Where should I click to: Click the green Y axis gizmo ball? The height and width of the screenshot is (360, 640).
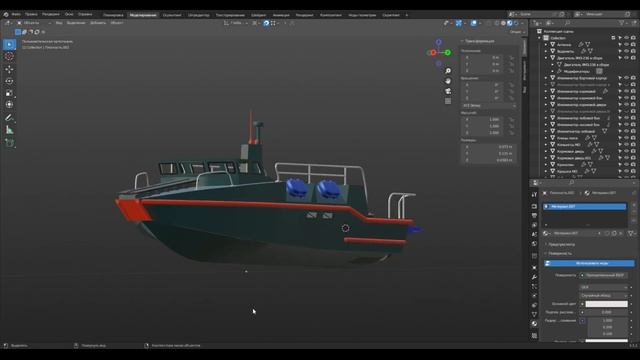448,53
